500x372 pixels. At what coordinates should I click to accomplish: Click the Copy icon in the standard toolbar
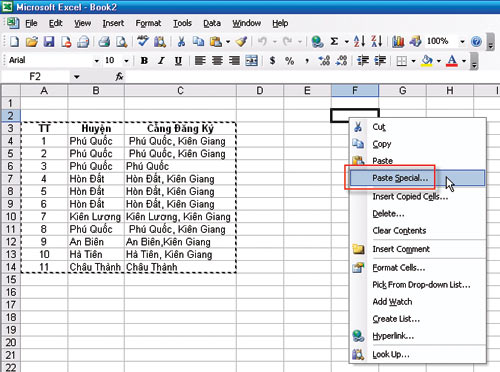(199, 42)
